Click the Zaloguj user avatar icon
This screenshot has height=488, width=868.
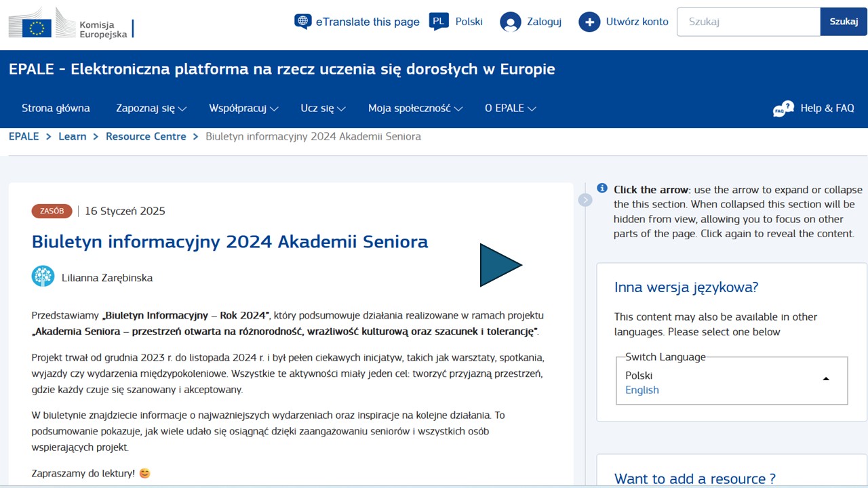pyautogui.click(x=510, y=22)
